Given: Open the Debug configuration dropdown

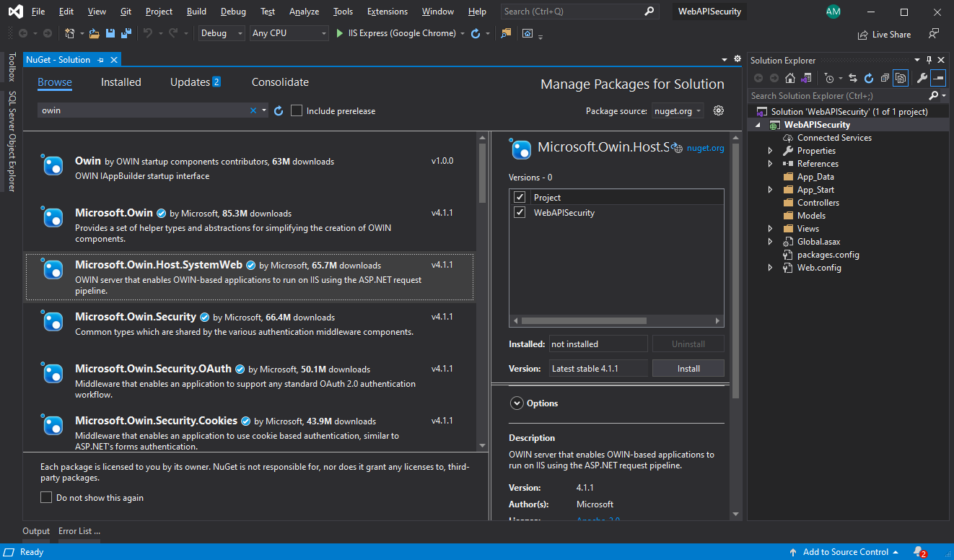Looking at the screenshot, I should coord(222,33).
